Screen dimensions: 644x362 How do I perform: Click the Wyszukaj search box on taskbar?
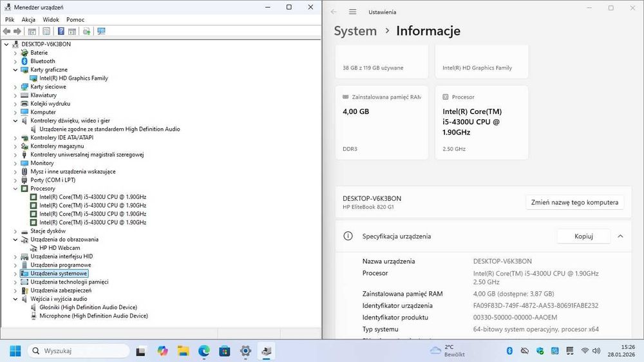79,350
